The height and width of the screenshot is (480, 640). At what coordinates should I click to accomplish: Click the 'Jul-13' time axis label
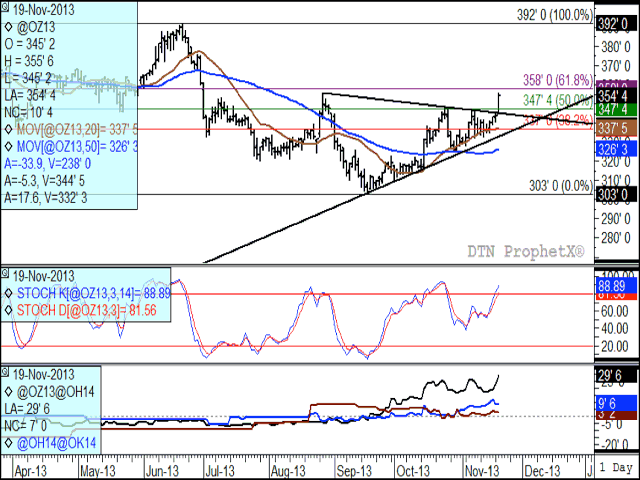point(222,471)
